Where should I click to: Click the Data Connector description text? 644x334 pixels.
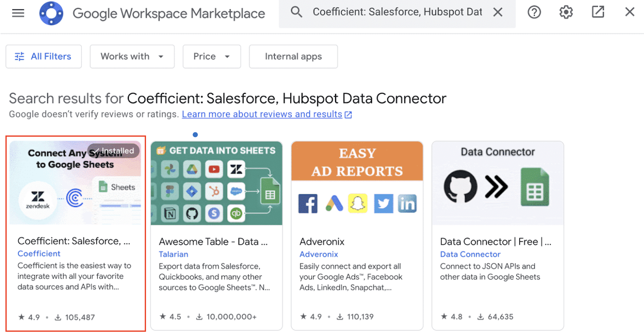pos(490,272)
